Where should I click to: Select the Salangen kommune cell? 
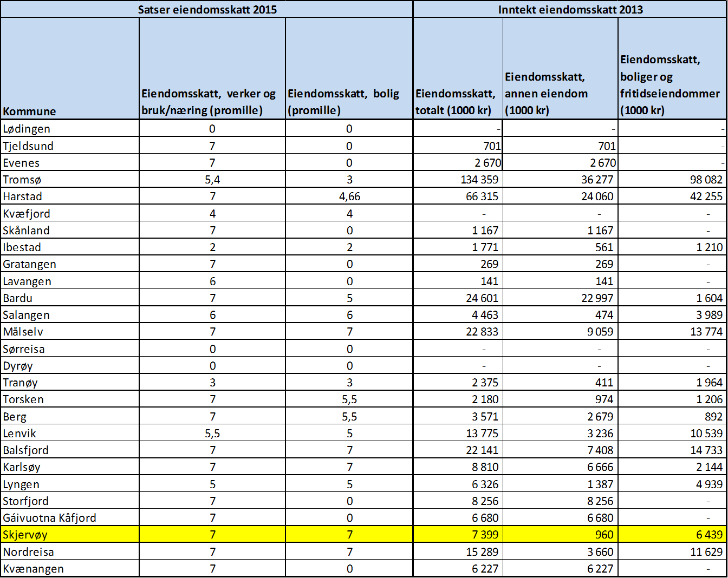tap(70, 314)
